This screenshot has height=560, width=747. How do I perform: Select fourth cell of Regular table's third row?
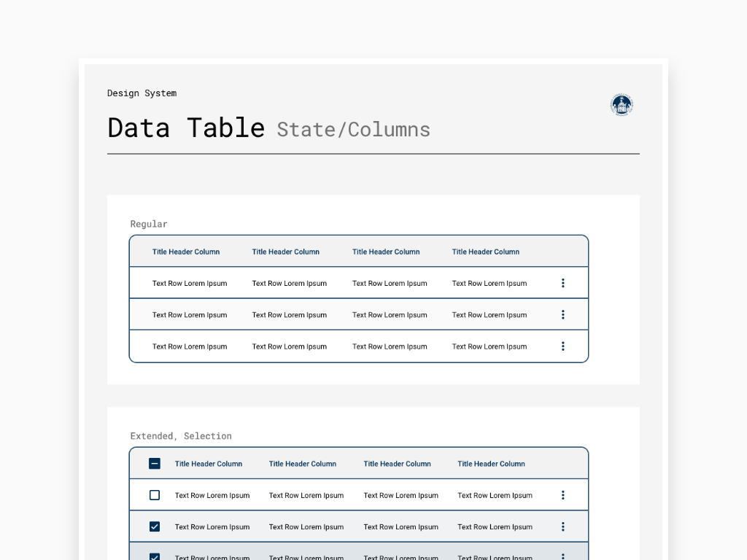489,346
